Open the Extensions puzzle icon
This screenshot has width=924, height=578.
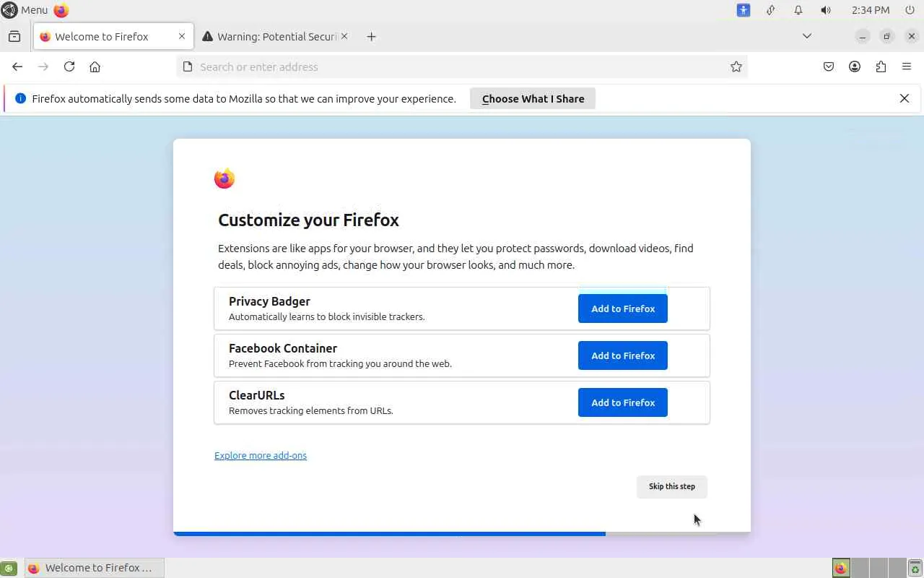click(881, 66)
